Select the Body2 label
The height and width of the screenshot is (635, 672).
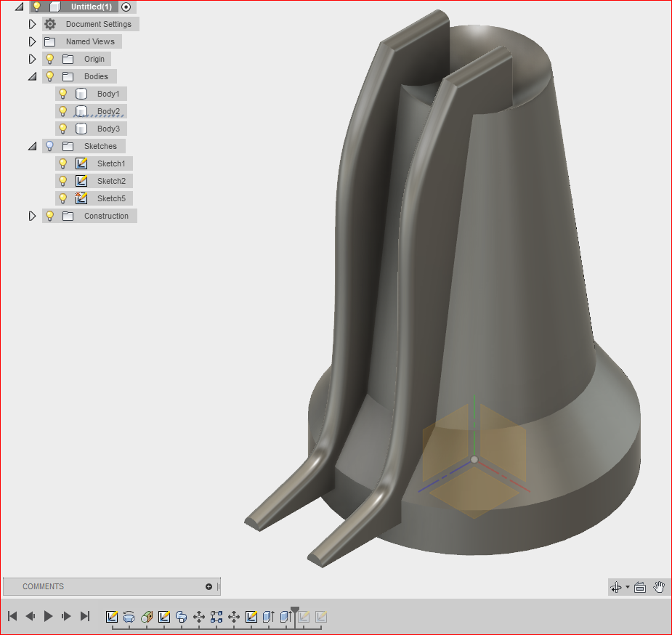click(x=108, y=111)
